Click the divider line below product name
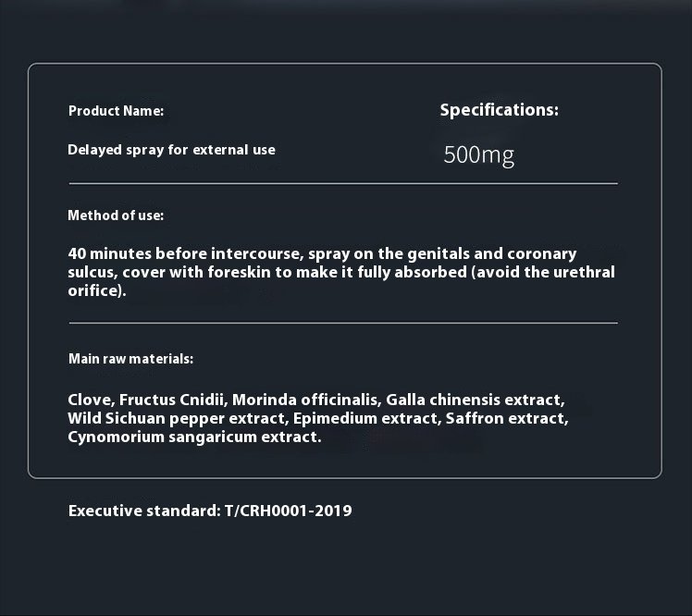 coord(343,183)
